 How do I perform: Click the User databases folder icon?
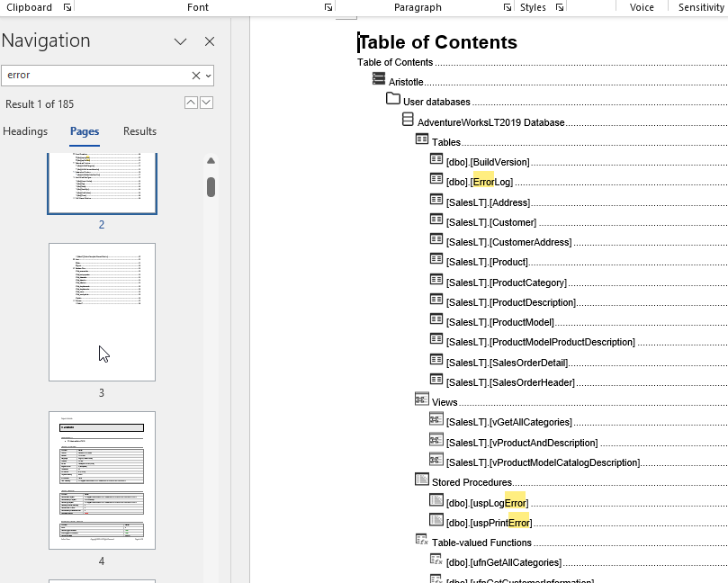pyautogui.click(x=393, y=99)
